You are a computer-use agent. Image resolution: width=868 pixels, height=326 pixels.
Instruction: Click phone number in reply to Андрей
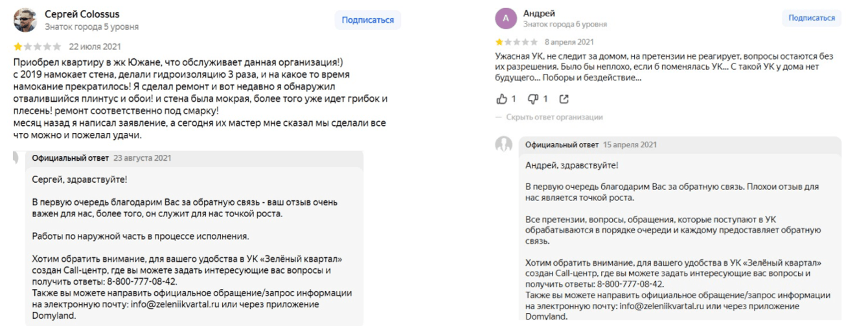[630, 284]
